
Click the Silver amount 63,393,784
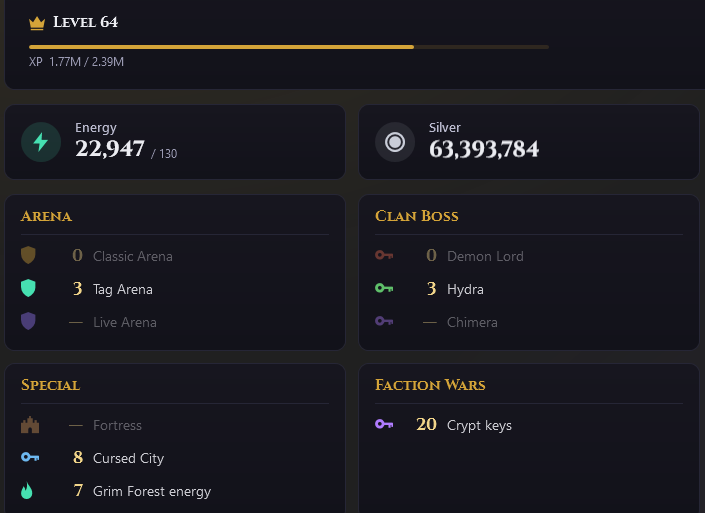[x=484, y=149]
